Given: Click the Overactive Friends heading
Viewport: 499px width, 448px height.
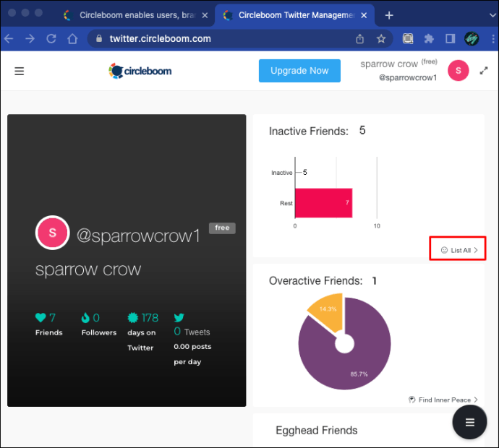Looking at the screenshot, I should coord(316,281).
